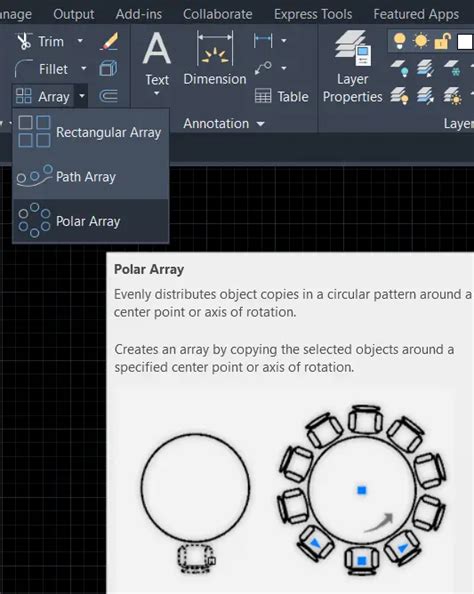Click the Layer Properties text label
Image resolution: width=474 pixels, height=594 pixels.
[353, 88]
